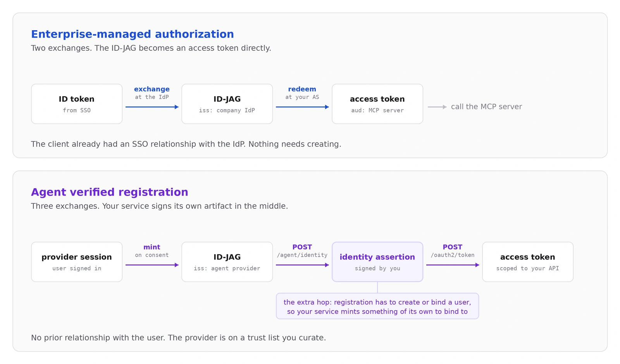Click the 'No prior relationship with the user' sentence
Viewport: 620px width, 364px height.
(x=98, y=338)
